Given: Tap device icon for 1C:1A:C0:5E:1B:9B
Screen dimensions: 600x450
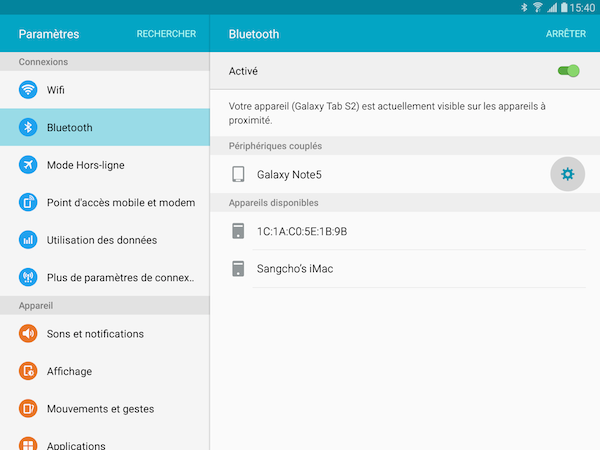Looking at the screenshot, I should [x=238, y=231].
